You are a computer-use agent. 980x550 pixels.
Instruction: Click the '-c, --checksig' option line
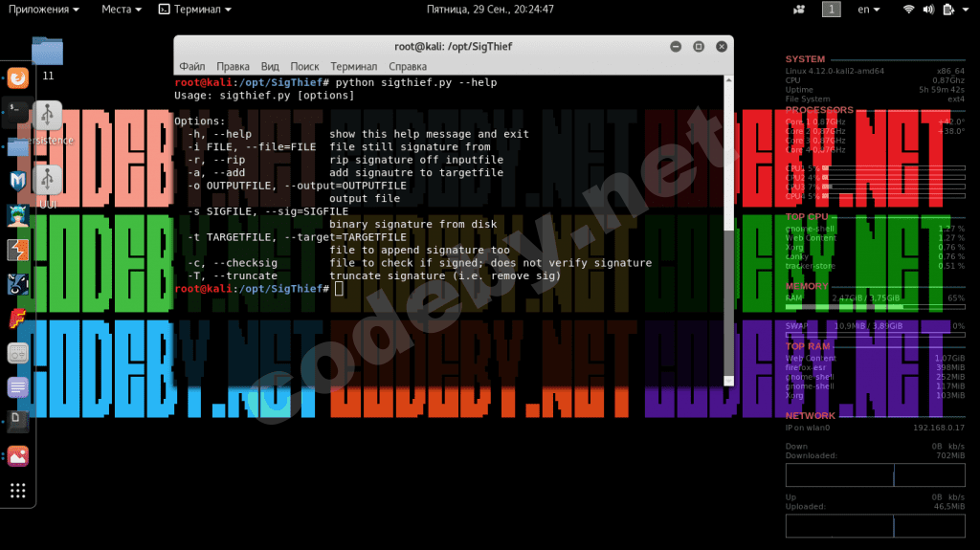420,263
